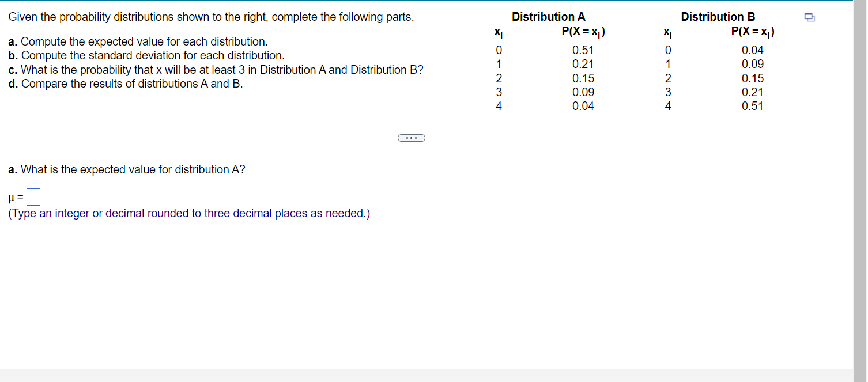
Task: Click the Distribution B table header
Action: click(x=718, y=16)
